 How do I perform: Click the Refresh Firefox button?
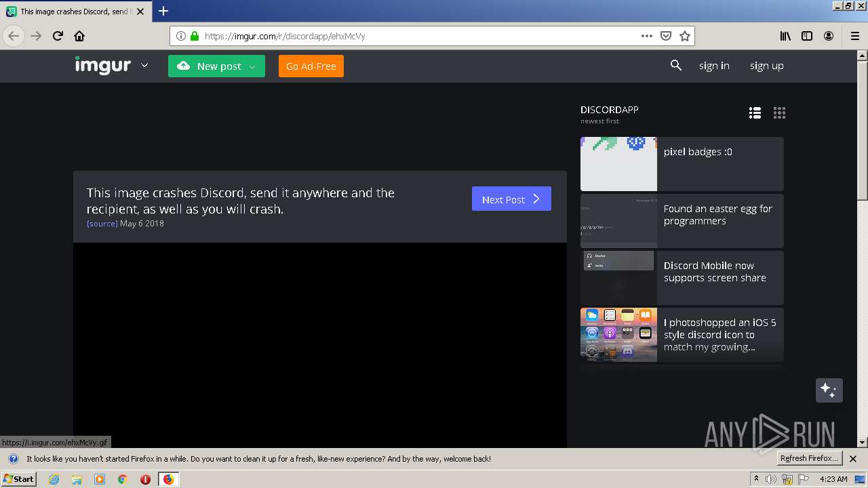809,459
